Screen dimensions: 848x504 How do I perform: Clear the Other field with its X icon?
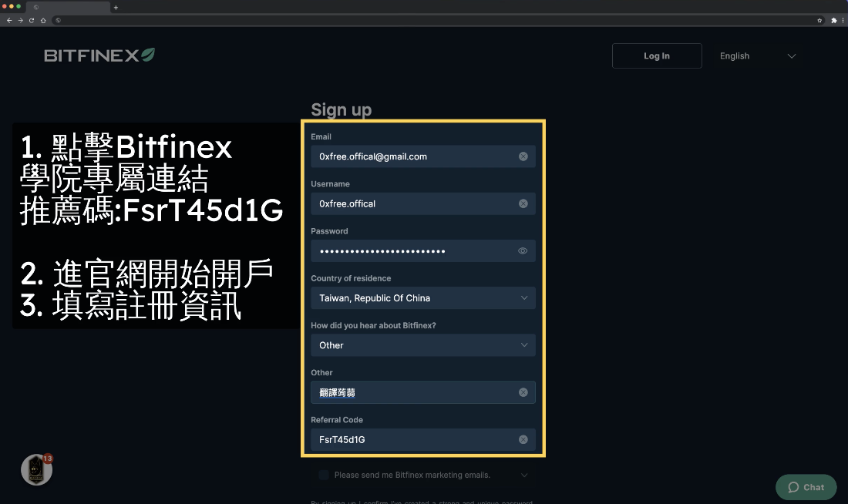(523, 392)
